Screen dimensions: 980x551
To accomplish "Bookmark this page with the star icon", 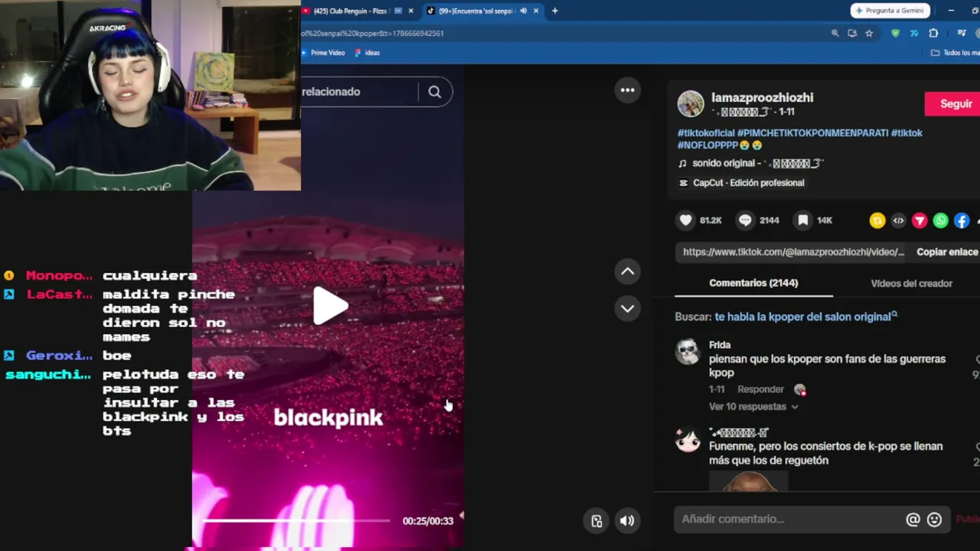I will pos(869,34).
